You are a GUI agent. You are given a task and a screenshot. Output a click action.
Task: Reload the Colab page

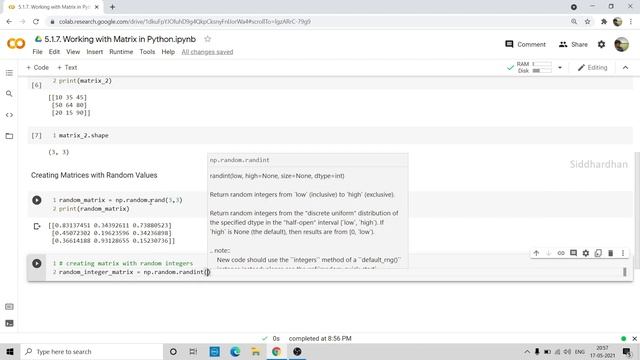(36, 21)
